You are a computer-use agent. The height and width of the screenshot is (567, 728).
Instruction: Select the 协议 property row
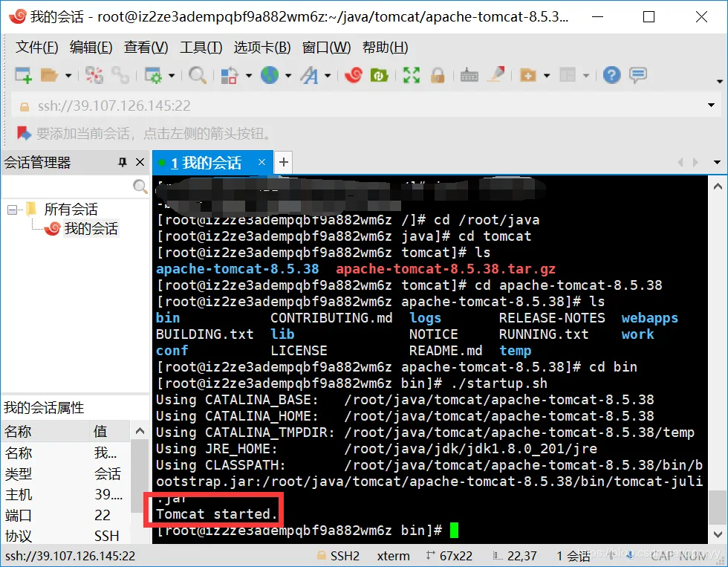(x=66, y=536)
